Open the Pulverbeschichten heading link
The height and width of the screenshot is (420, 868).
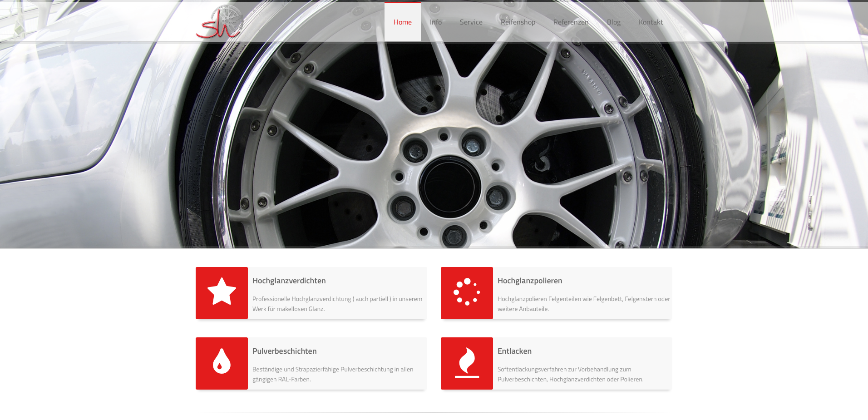click(x=285, y=351)
